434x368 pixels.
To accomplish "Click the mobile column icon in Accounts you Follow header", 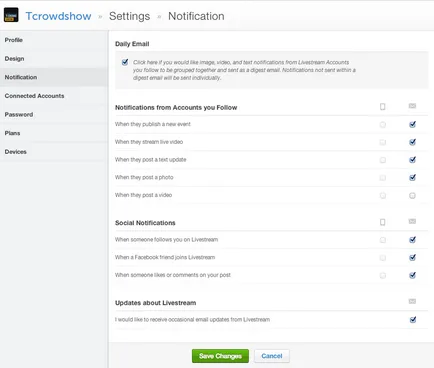I will tap(383, 106).
